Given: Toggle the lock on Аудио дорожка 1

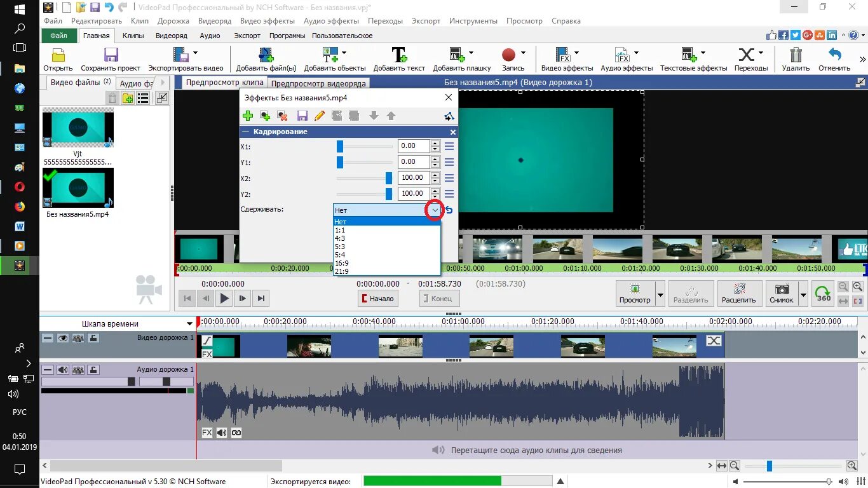Looking at the screenshot, I should click(93, 369).
